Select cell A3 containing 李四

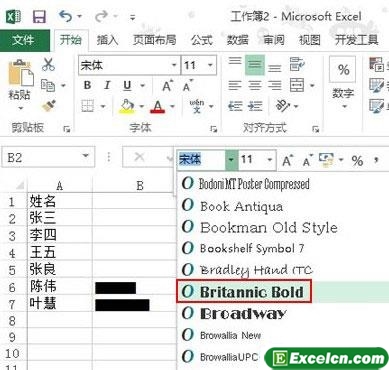click(60, 235)
